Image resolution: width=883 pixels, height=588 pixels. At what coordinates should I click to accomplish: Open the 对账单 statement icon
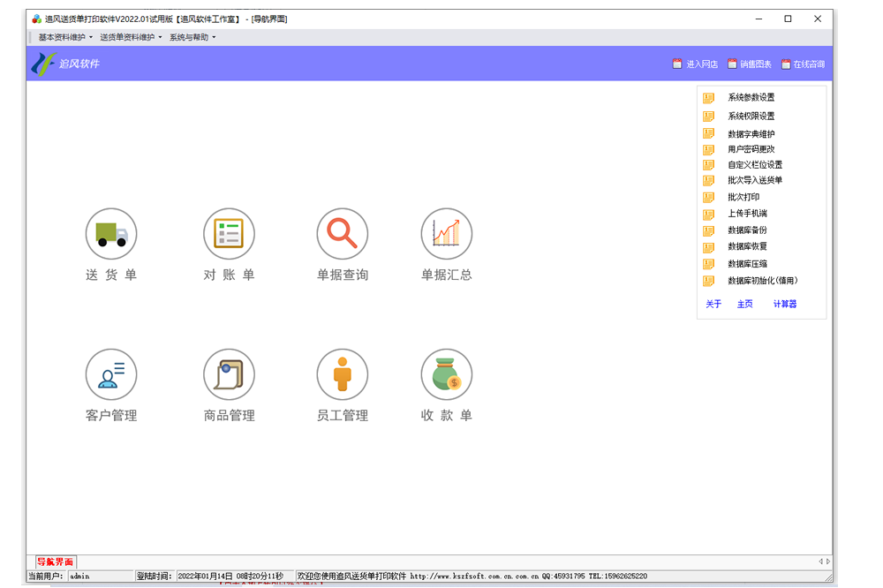pos(229,234)
